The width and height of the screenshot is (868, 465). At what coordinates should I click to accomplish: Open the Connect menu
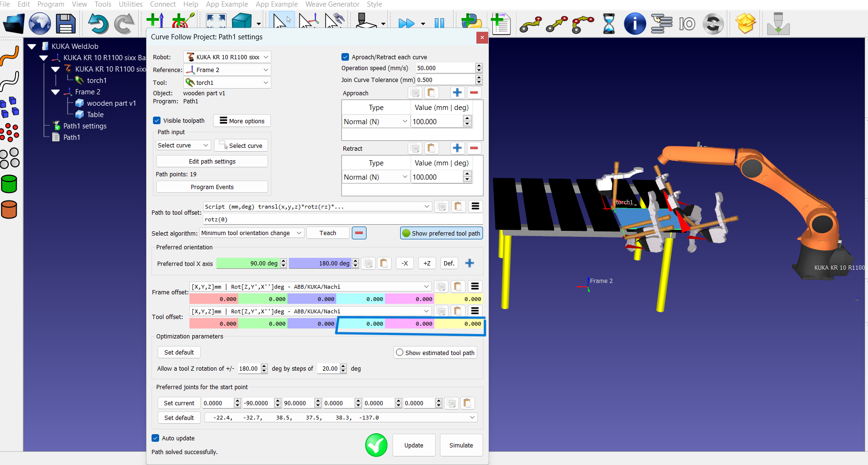tap(162, 4)
